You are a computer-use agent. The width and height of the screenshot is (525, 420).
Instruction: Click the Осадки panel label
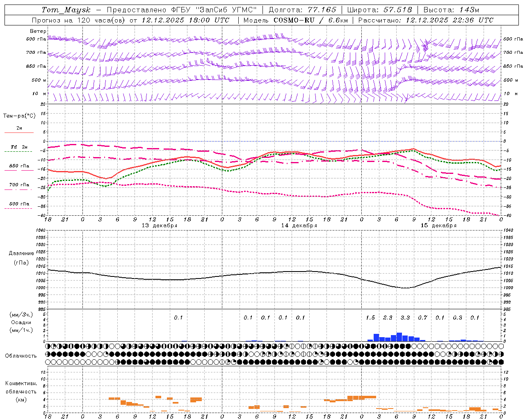21,322
